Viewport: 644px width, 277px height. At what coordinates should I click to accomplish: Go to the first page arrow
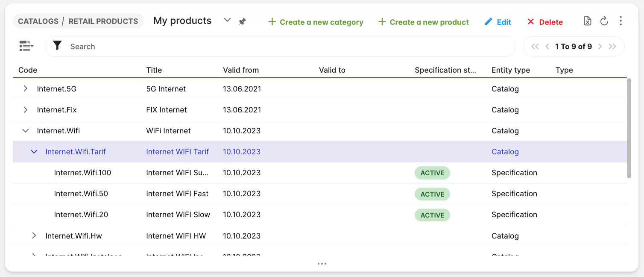tap(535, 47)
